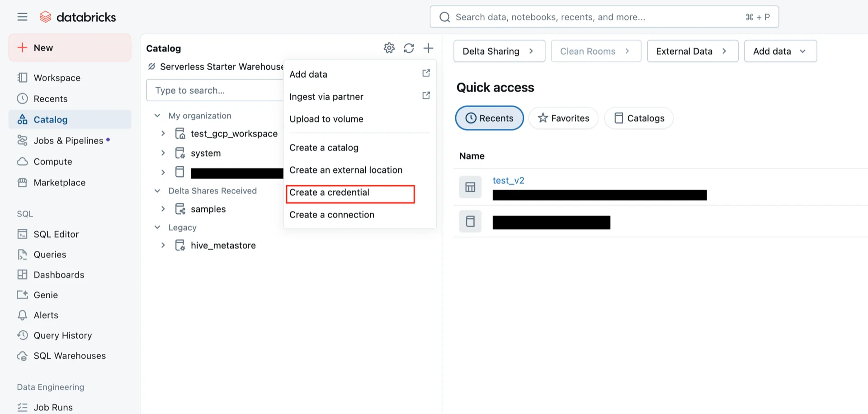Refresh the catalog tree

coord(409,48)
